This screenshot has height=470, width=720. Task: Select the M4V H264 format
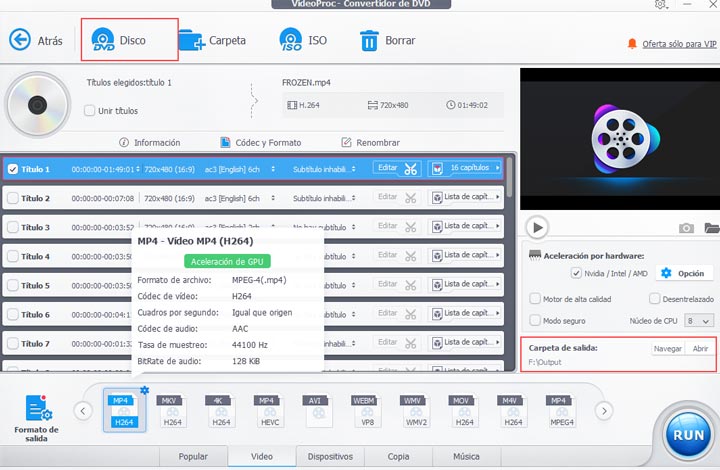point(513,411)
